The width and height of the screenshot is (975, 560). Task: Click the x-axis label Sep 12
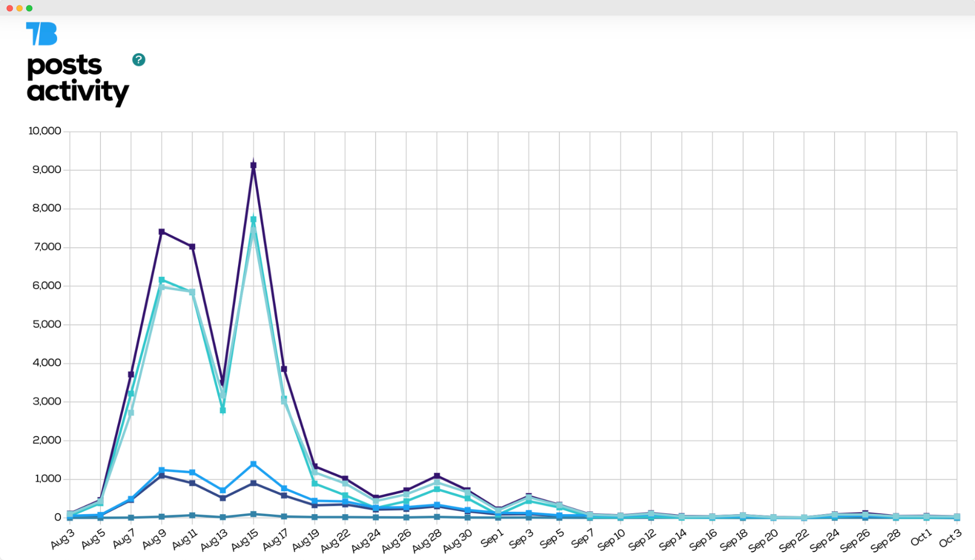click(643, 540)
